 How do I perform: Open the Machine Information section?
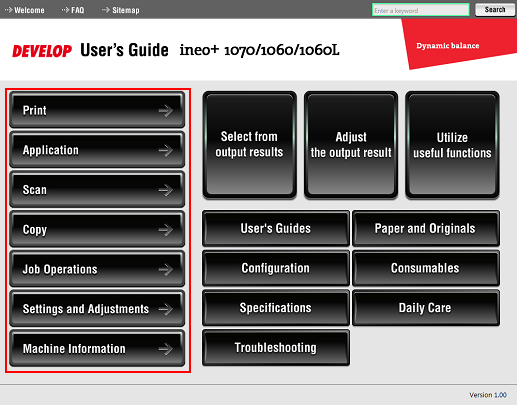(97, 348)
